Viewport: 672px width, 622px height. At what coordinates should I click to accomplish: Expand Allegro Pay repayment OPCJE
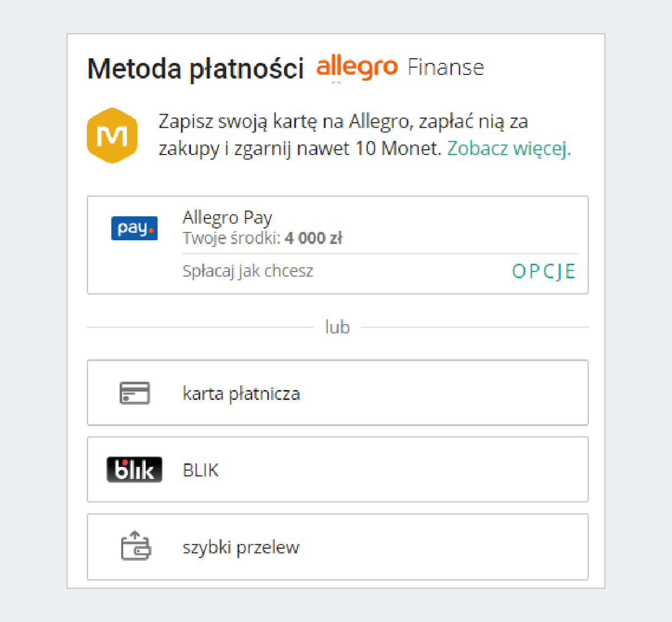pyautogui.click(x=543, y=271)
